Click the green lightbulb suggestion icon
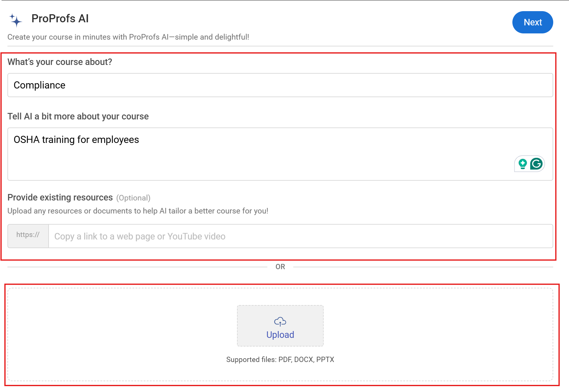Image resolution: width=569 pixels, height=392 pixels. (x=523, y=164)
